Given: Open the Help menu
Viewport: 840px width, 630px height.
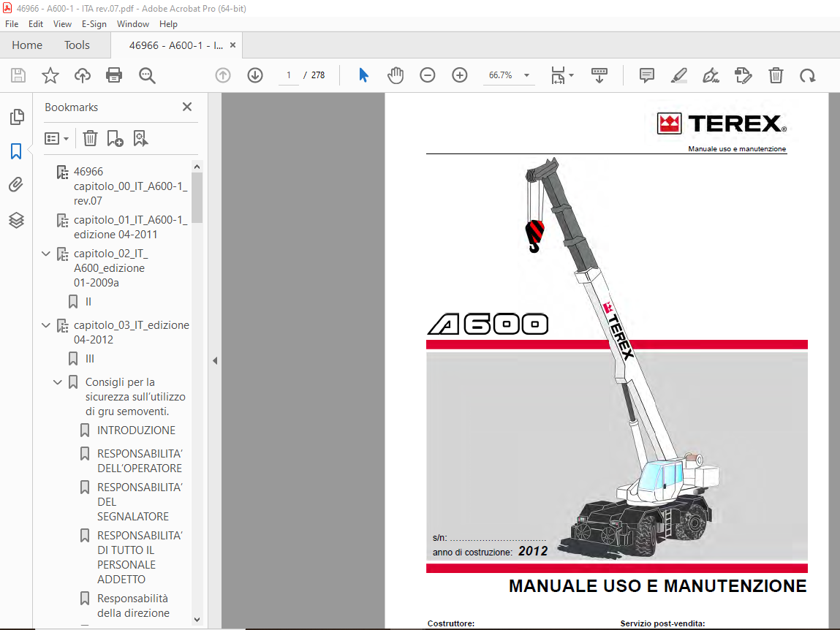Looking at the screenshot, I should click(168, 24).
